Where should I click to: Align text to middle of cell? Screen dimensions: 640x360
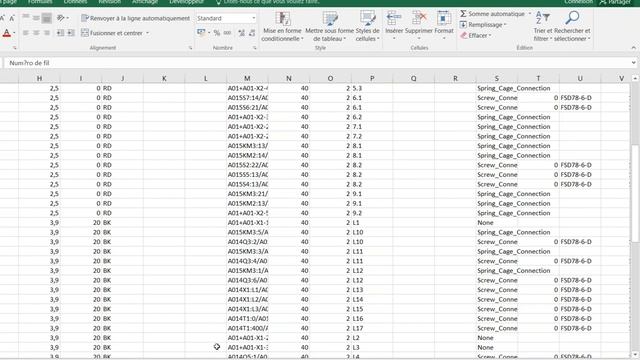coord(36,18)
